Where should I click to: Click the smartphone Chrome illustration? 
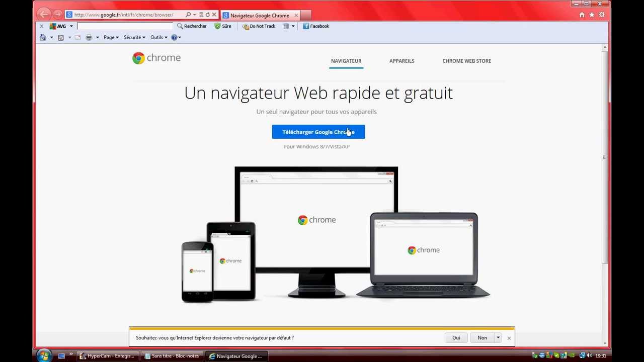pyautogui.click(x=197, y=271)
